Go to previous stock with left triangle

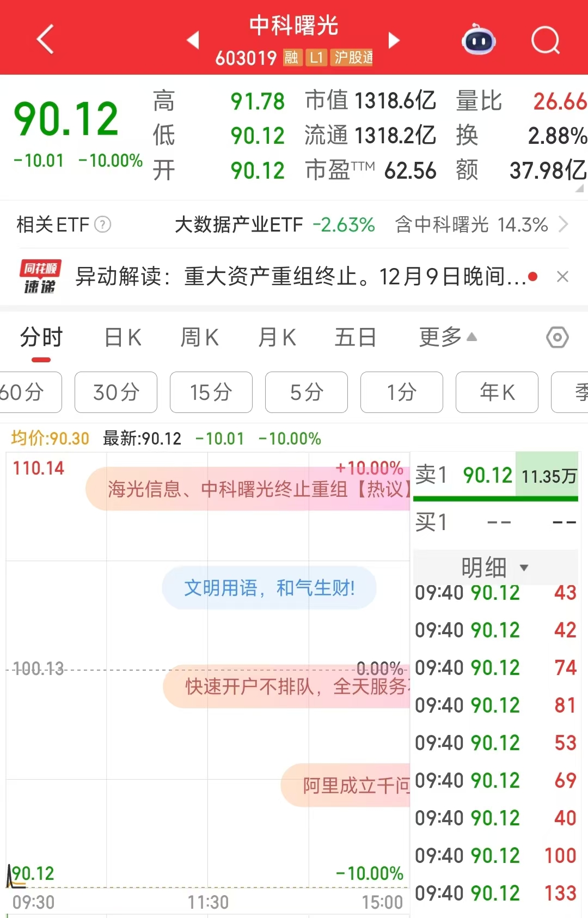(x=193, y=40)
